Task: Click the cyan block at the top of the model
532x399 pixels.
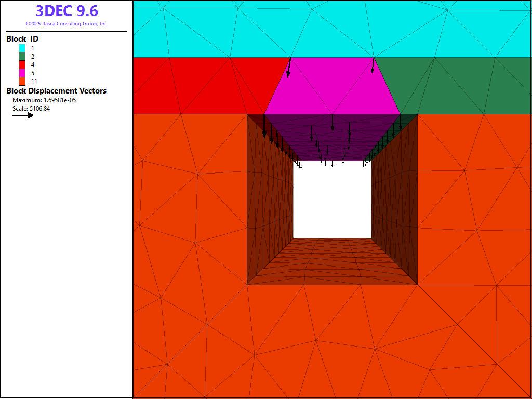Action: click(x=332, y=26)
